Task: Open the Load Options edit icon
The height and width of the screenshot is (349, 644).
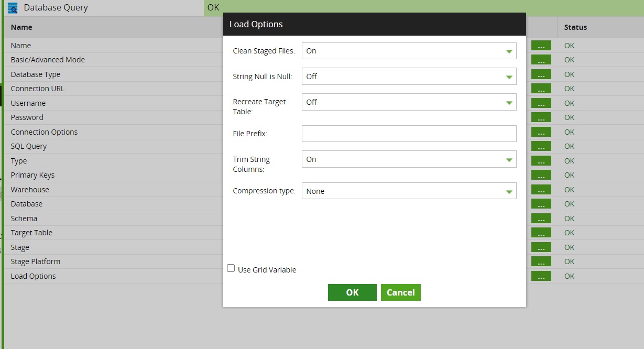Action: (x=541, y=276)
